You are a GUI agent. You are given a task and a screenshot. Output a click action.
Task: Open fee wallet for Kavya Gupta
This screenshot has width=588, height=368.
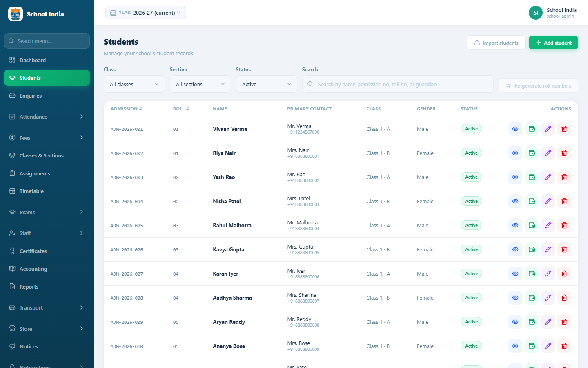(532, 249)
